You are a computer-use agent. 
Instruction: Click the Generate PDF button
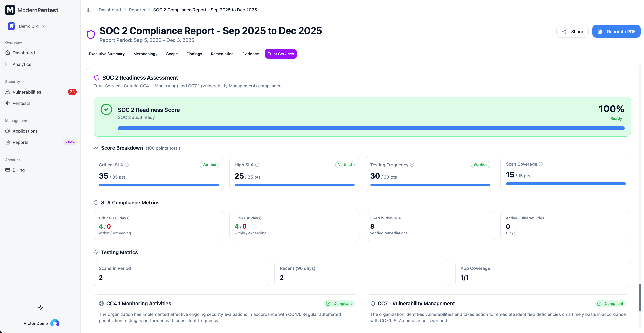616,32
